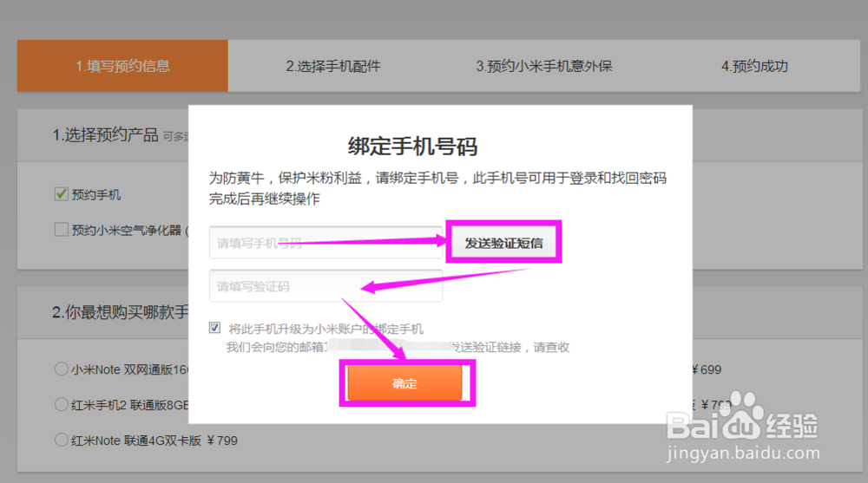The width and height of the screenshot is (868, 483).
Task: Open the 3.预约小米手机意外保 step tab
Action: click(x=544, y=66)
